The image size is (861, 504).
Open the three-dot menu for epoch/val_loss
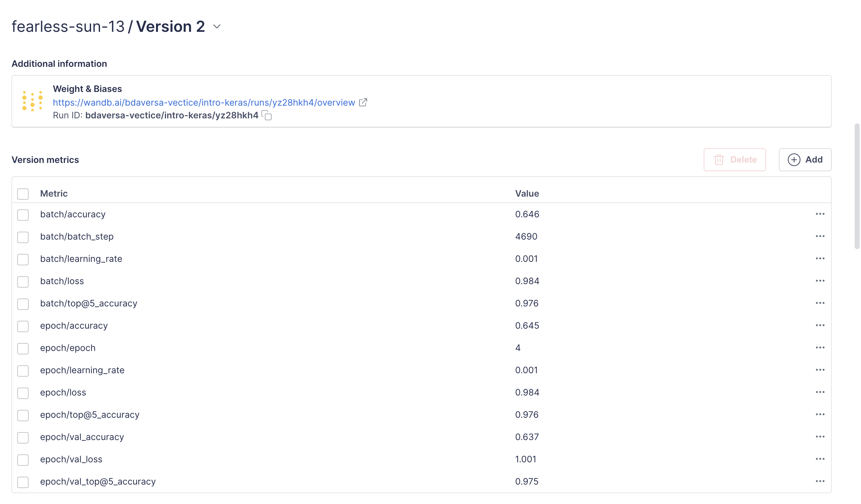[820, 459]
